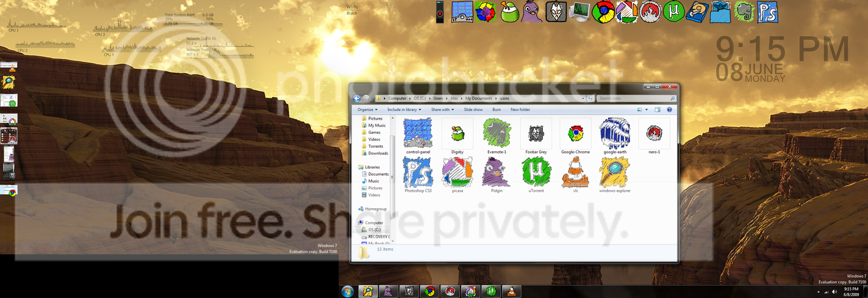Image resolution: width=868 pixels, height=298 pixels.
Task: Launch Digsby from the desktop dock
Action: click(509, 12)
